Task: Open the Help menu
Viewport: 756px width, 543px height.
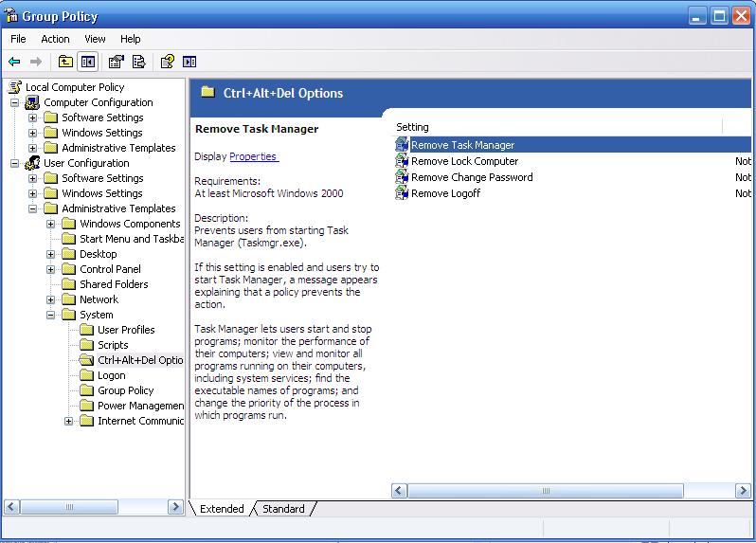Action: [130, 39]
